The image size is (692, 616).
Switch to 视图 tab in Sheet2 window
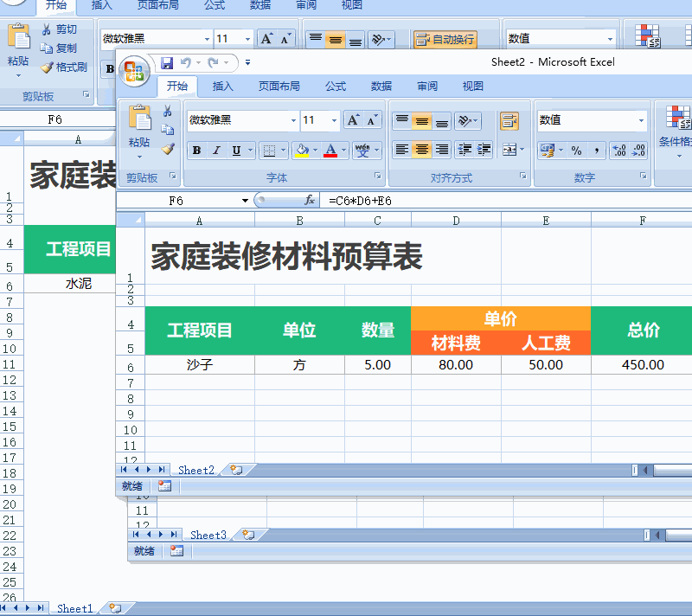[472, 86]
